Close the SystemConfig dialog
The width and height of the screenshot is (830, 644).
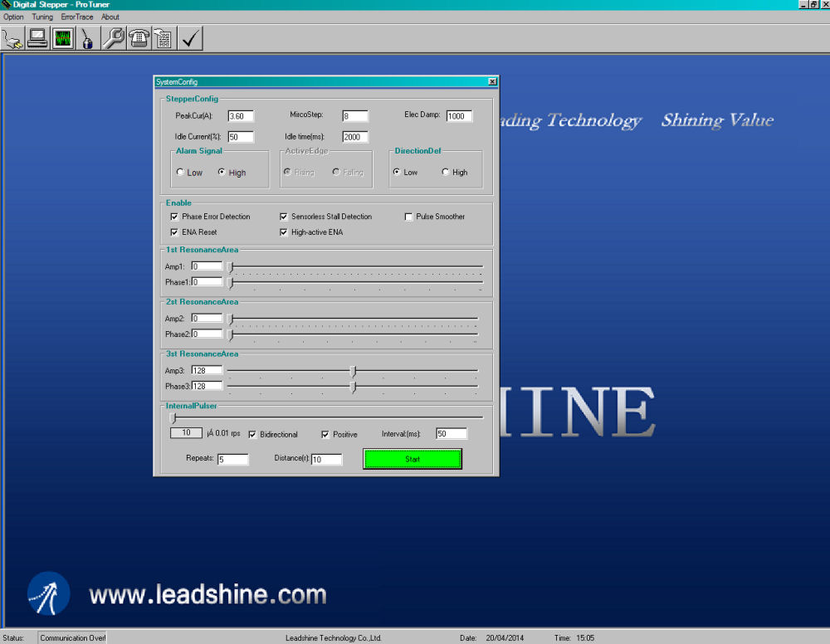pyautogui.click(x=492, y=81)
